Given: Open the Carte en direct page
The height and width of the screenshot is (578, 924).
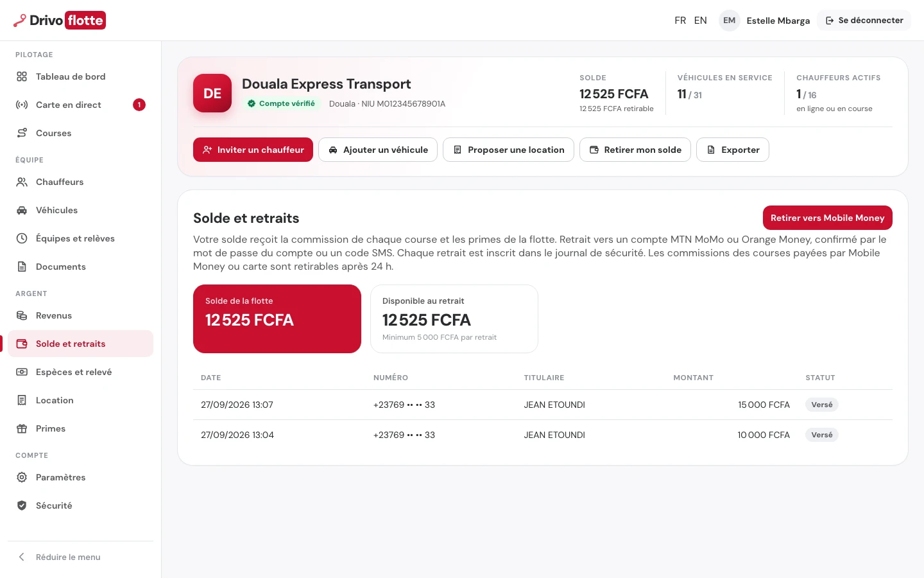Looking at the screenshot, I should point(81,105).
